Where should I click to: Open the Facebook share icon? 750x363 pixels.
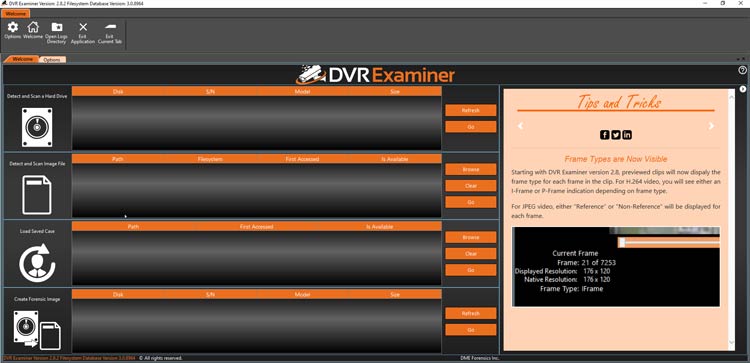click(605, 135)
